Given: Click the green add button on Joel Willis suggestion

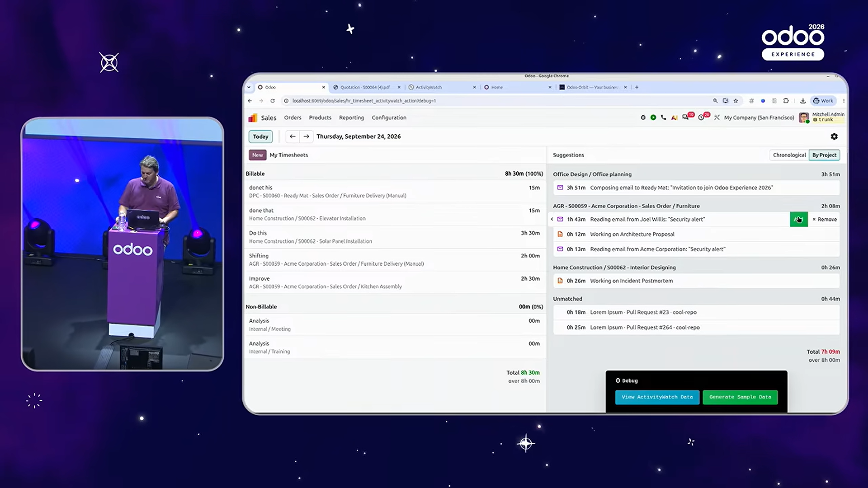Looking at the screenshot, I should [799, 219].
